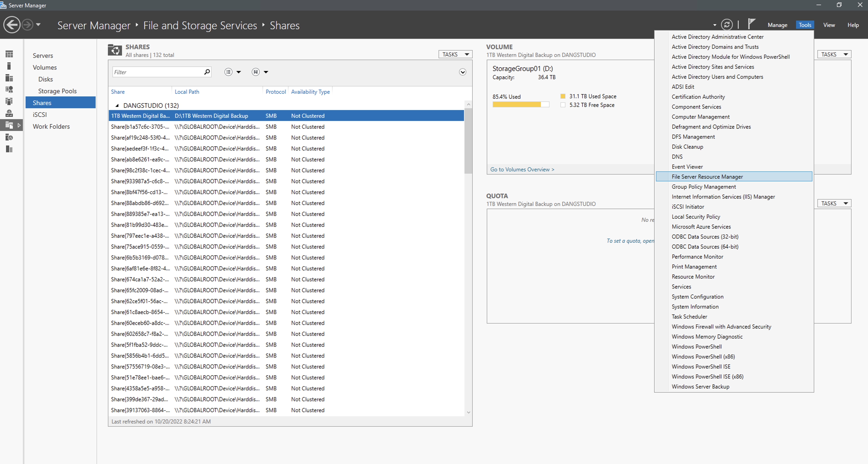Open the IIS role sidebar icon
This screenshot has width=868, height=464.
pyautogui.click(x=9, y=137)
